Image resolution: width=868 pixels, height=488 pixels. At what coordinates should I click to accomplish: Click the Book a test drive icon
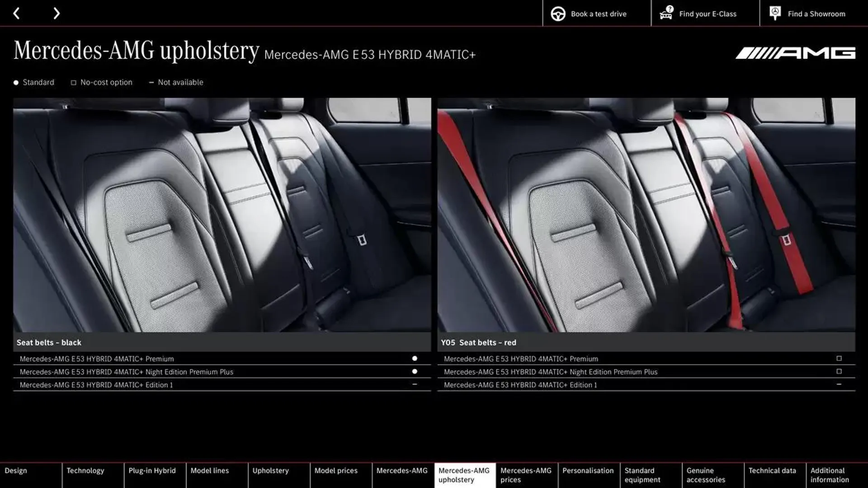pos(557,13)
